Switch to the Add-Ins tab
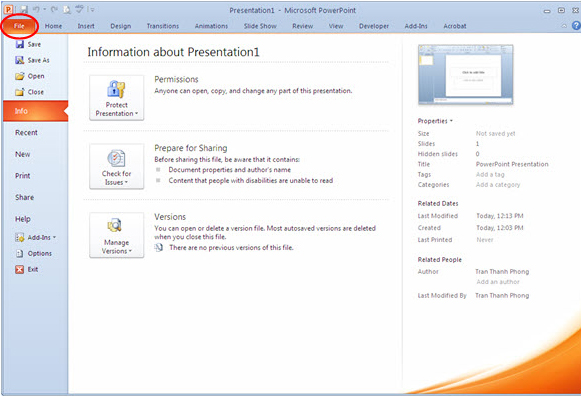This screenshot has width=581, height=397. point(416,26)
